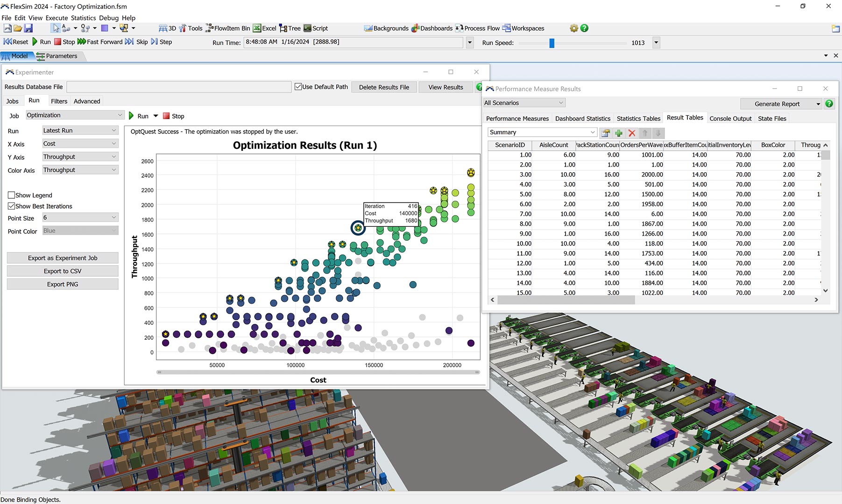Open the Point Size dropdown
This screenshot has height=504, width=842.
tap(80, 217)
